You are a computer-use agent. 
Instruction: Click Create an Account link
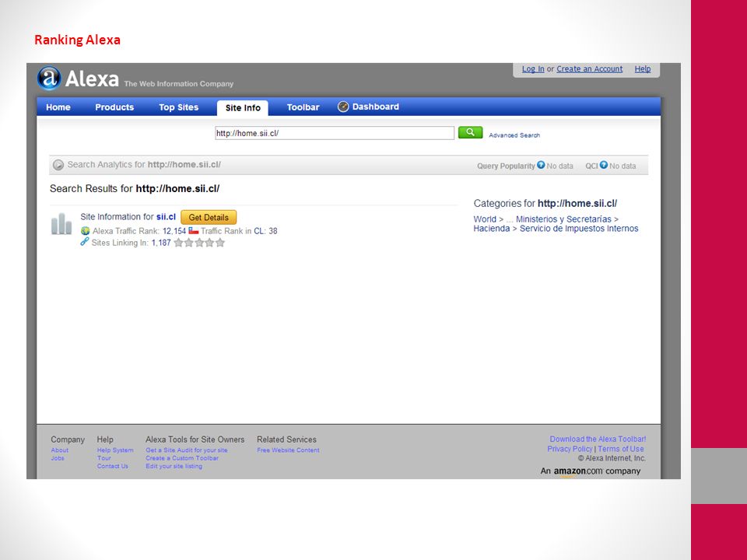coord(589,68)
